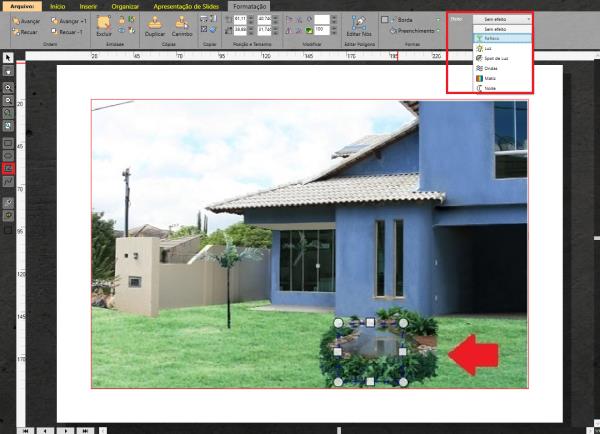Click the Excluir delete icon
The image size is (600, 434).
pos(104,24)
